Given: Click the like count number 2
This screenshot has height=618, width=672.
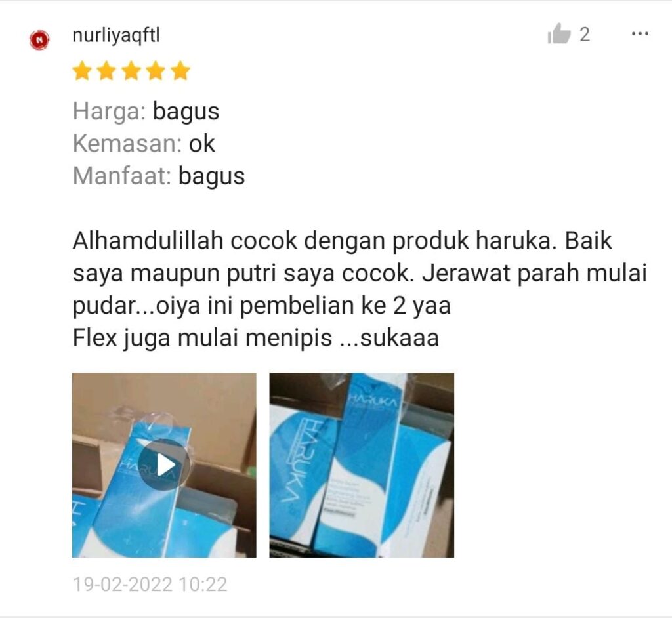Looking at the screenshot, I should click(x=585, y=34).
